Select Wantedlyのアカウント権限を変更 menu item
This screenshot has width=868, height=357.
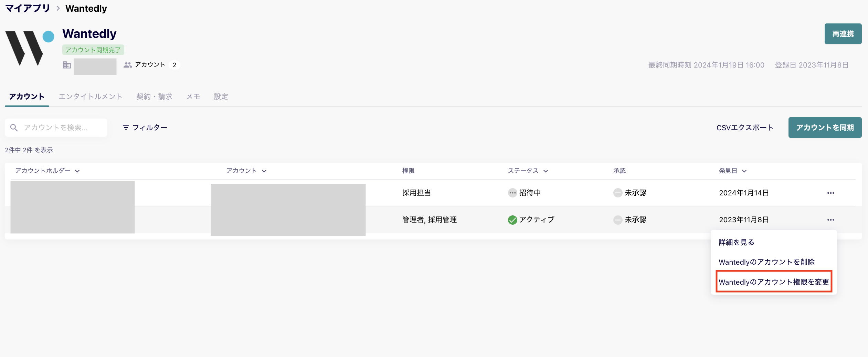tap(774, 282)
